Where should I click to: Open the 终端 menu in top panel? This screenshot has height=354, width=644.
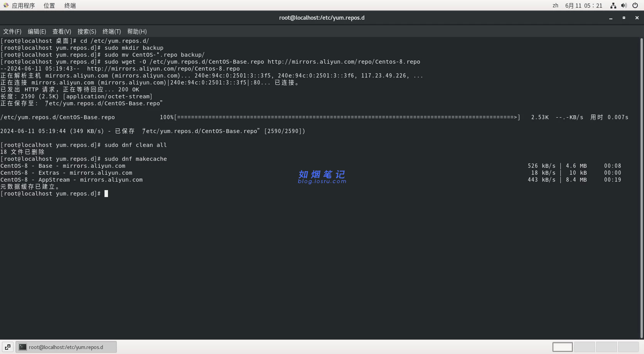70,5
